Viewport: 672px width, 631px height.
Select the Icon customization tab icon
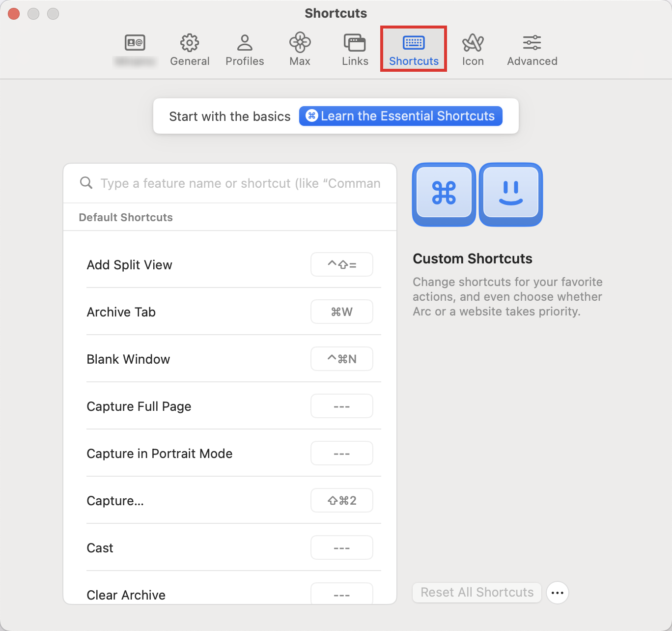(x=473, y=43)
